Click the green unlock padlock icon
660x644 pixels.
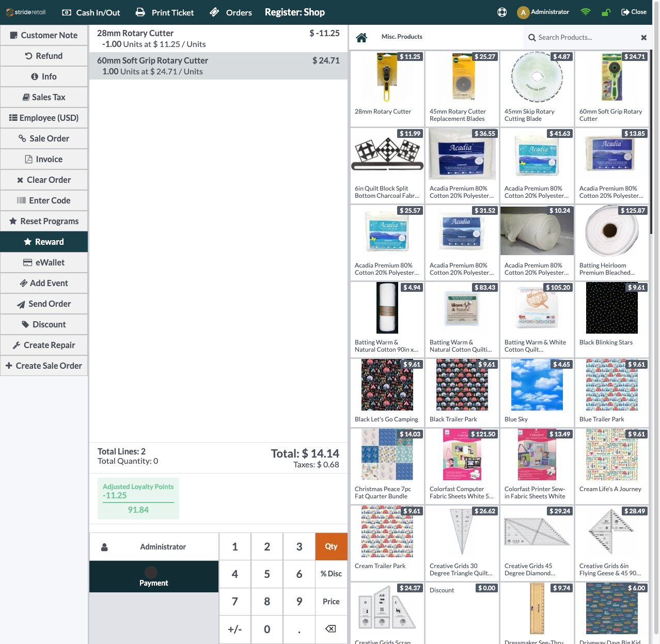point(606,12)
